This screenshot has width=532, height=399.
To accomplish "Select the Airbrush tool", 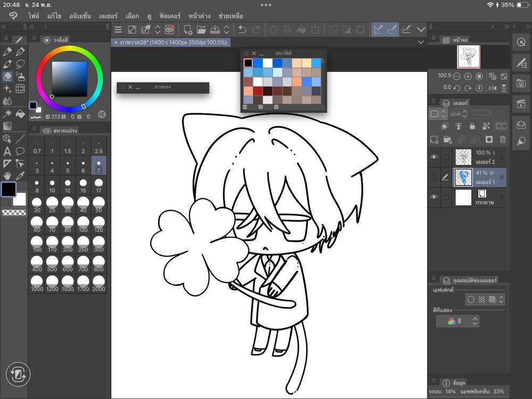I will click(20, 76).
